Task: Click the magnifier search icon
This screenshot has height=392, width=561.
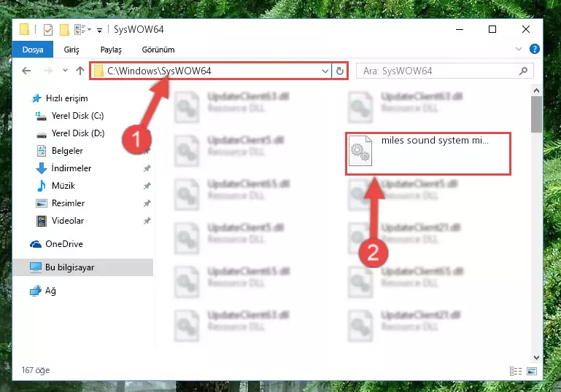Action: (x=523, y=71)
